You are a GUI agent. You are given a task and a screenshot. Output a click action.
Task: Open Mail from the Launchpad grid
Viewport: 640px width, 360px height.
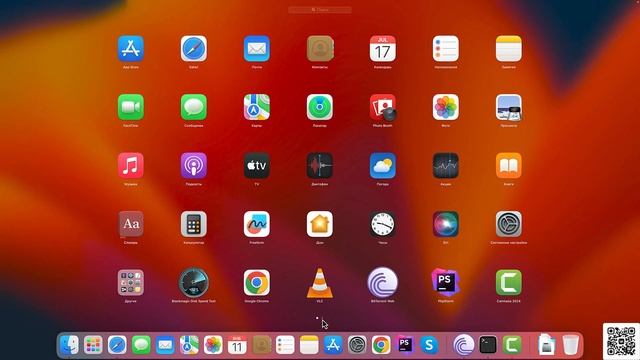click(257, 49)
